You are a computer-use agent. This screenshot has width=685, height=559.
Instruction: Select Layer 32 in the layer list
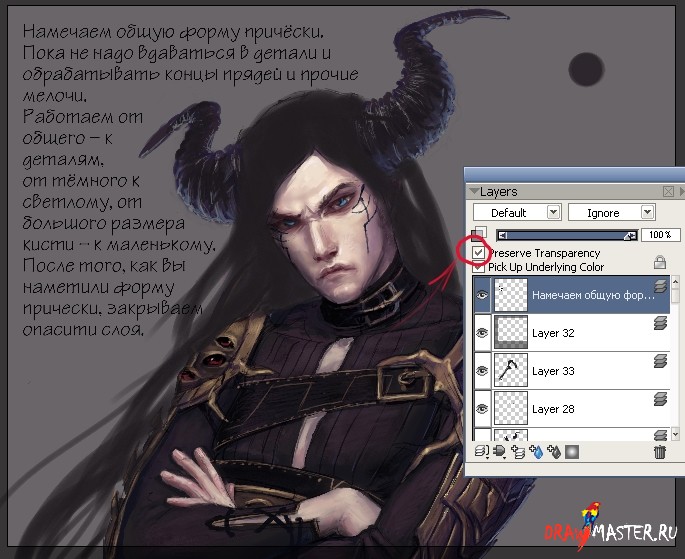click(572, 333)
